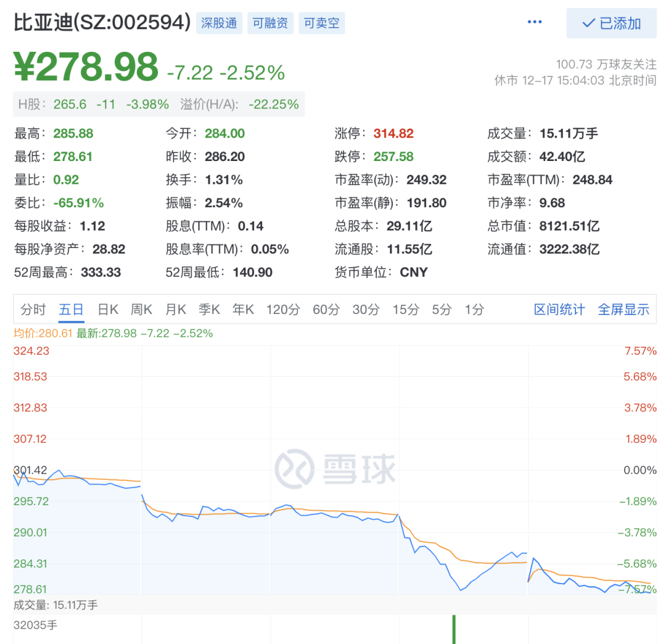Click the 324.23 top axis label
The image size is (666, 644).
point(31,351)
